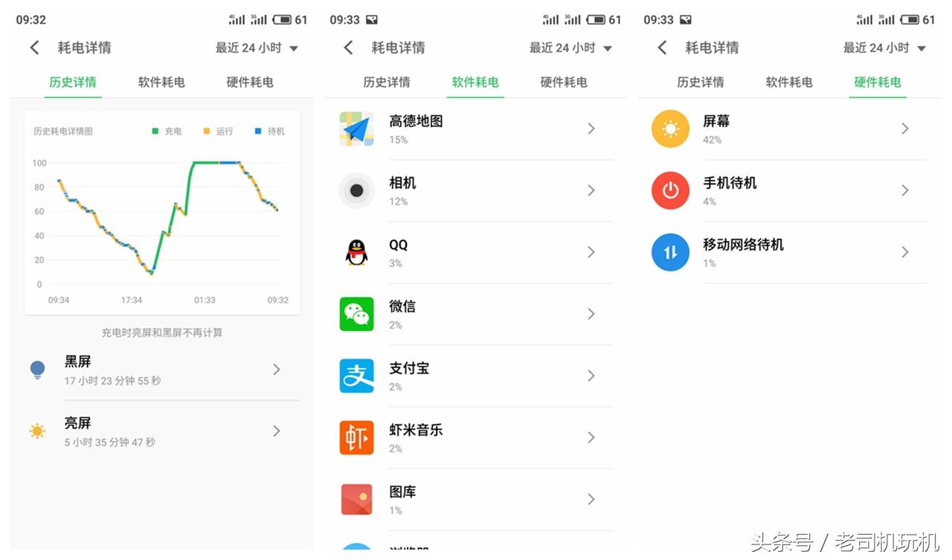Expand the 屏幕 row chevron
Image resolution: width=952 pixels, height=560 pixels.
click(x=905, y=129)
